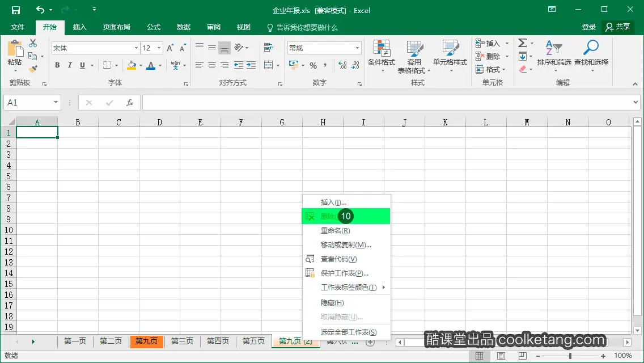
Task: Choose 移动或复制(M)... in context menu
Action: point(346,244)
